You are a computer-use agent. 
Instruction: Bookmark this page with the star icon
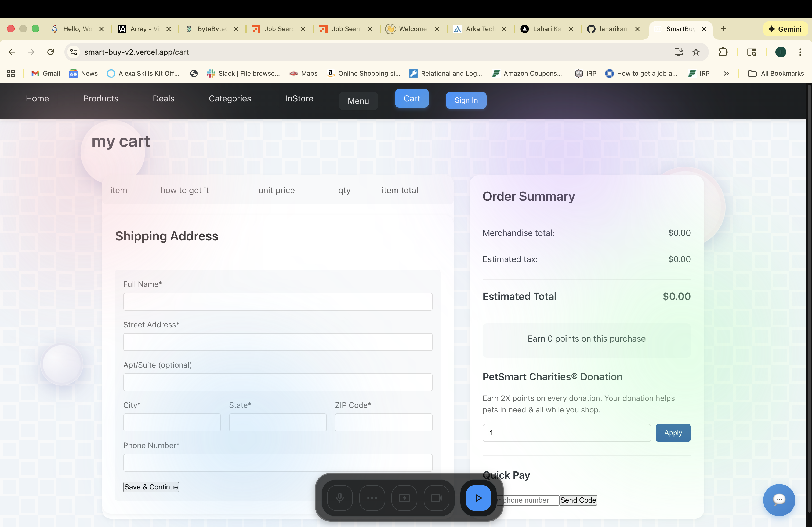696,52
